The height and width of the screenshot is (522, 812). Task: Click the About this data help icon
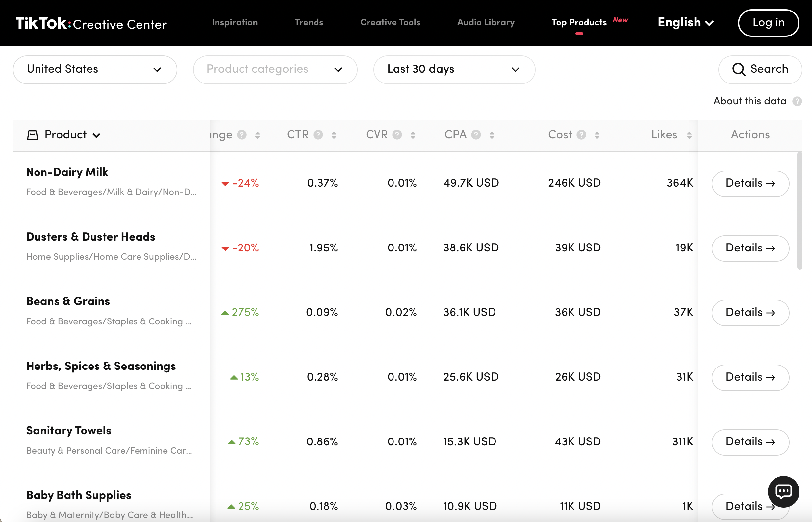(x=797, y=101)
